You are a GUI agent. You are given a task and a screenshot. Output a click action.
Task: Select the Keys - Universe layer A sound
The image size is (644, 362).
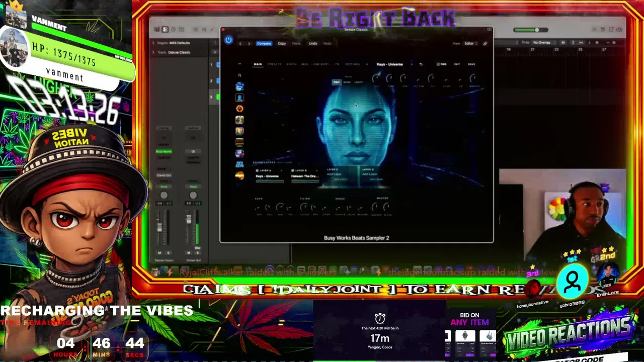coord(267,176)
